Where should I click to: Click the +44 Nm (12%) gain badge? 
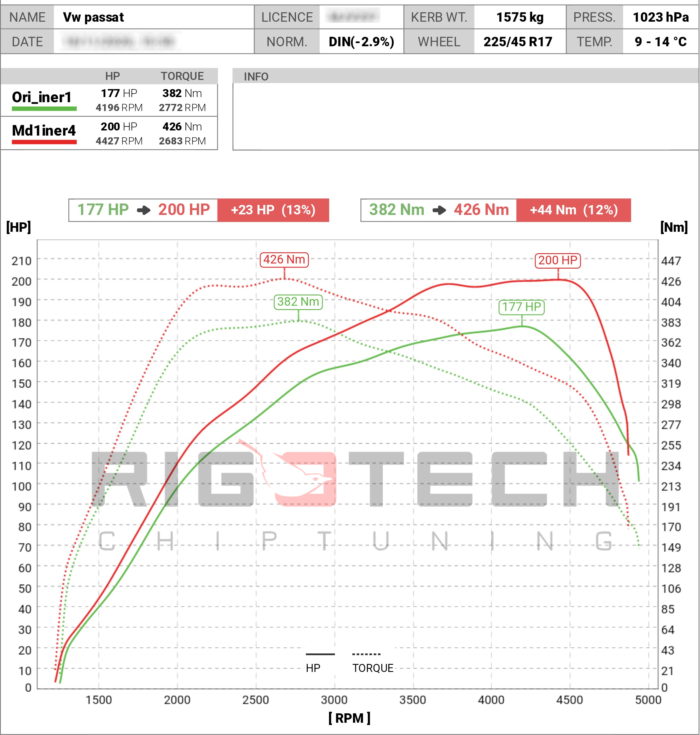pos(574,210)
